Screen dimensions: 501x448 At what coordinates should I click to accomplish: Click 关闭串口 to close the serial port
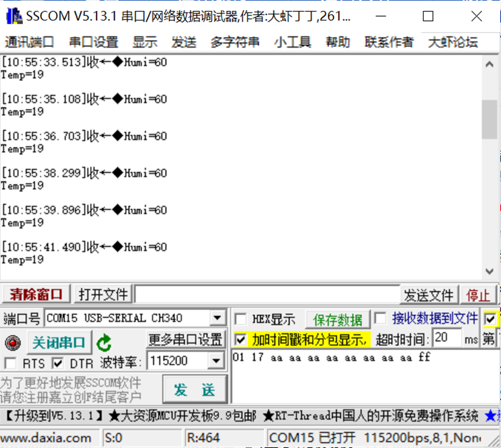click(59, 343)
